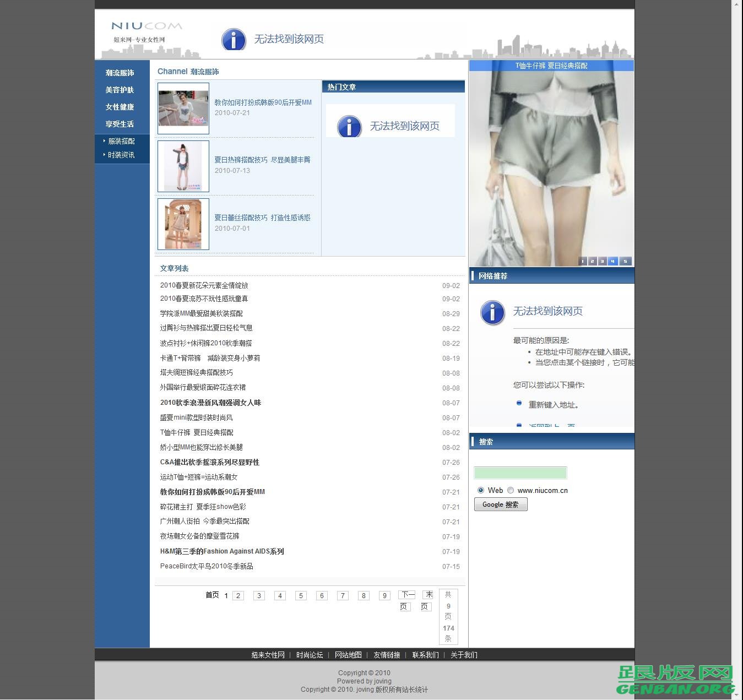Open the 友情链接 footer link
Viewport: 743px width, 700px height.
tap(387, 655)
